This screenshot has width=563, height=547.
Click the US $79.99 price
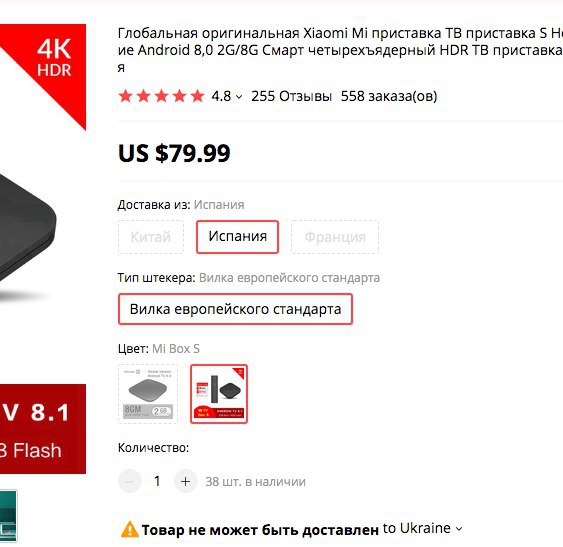pos(174,153)
